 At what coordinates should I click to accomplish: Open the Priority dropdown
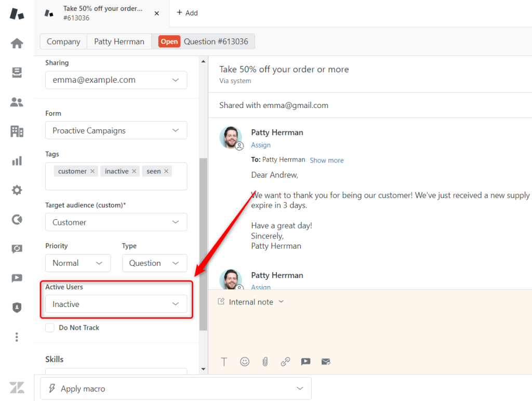pyautogui.click(x=77, y=263)
